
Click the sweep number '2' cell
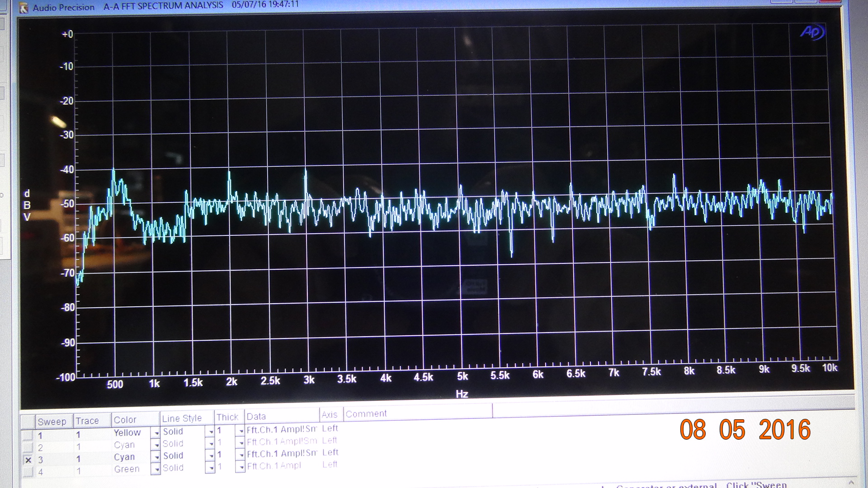pyautogui.click(x=40, y=448)
